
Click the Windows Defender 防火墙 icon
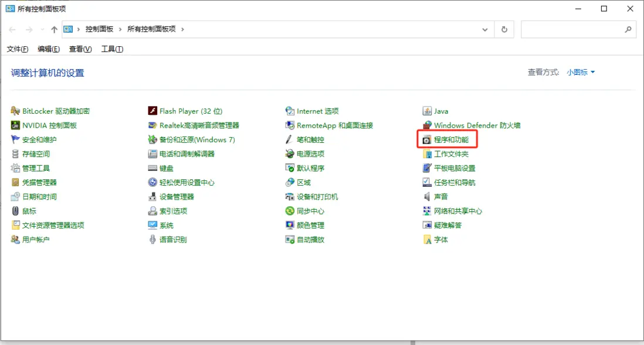pos(427,125)
